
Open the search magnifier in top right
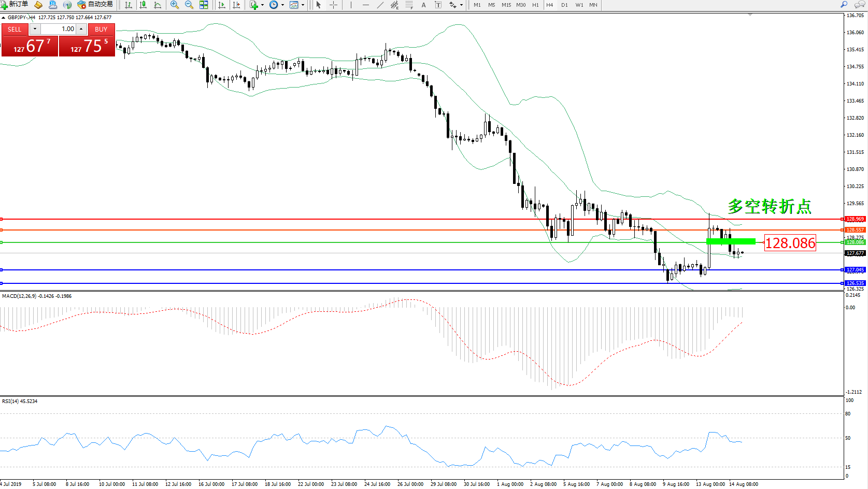click(844, 5)
